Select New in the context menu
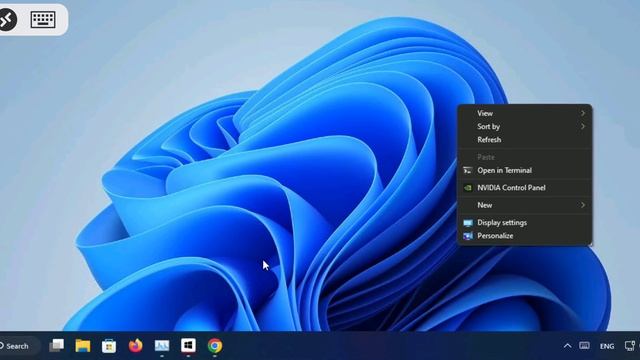Viewport: 640px width, 360px height. pos(524,205)
